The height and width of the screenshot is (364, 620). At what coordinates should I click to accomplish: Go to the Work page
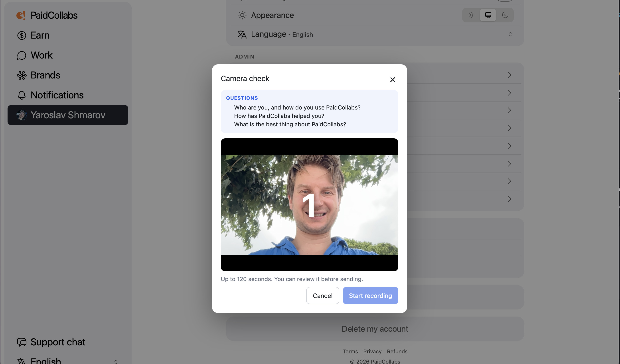click(x=68, y=55)
